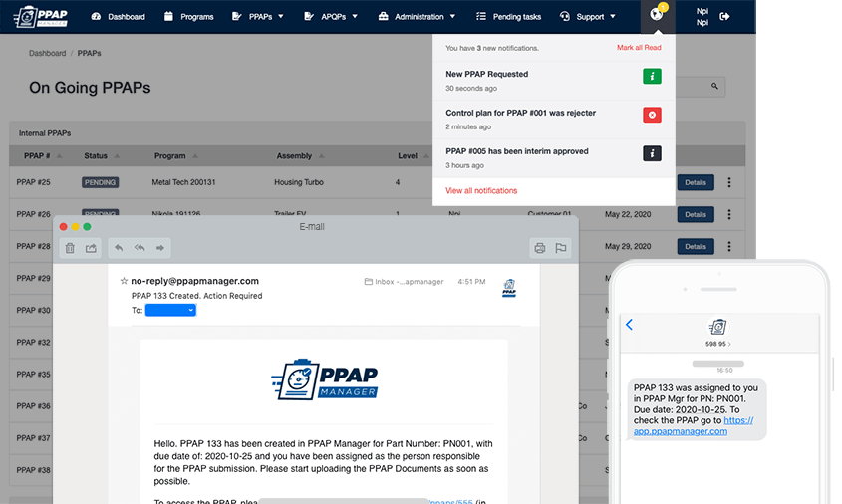
Task: Expand the Administration dropdown menu
Action: pyautogui.click(x=417, y=17)
